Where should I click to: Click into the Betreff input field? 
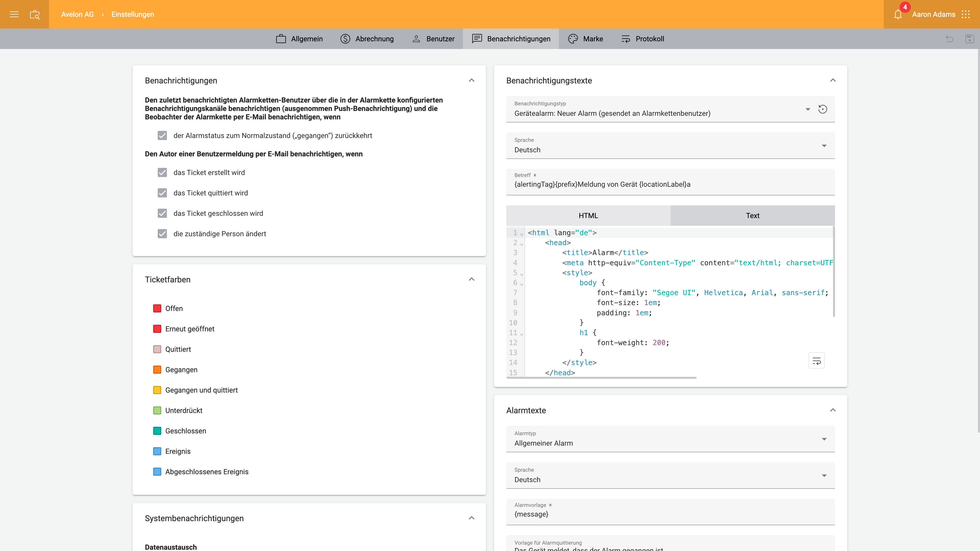pos(670,182)
